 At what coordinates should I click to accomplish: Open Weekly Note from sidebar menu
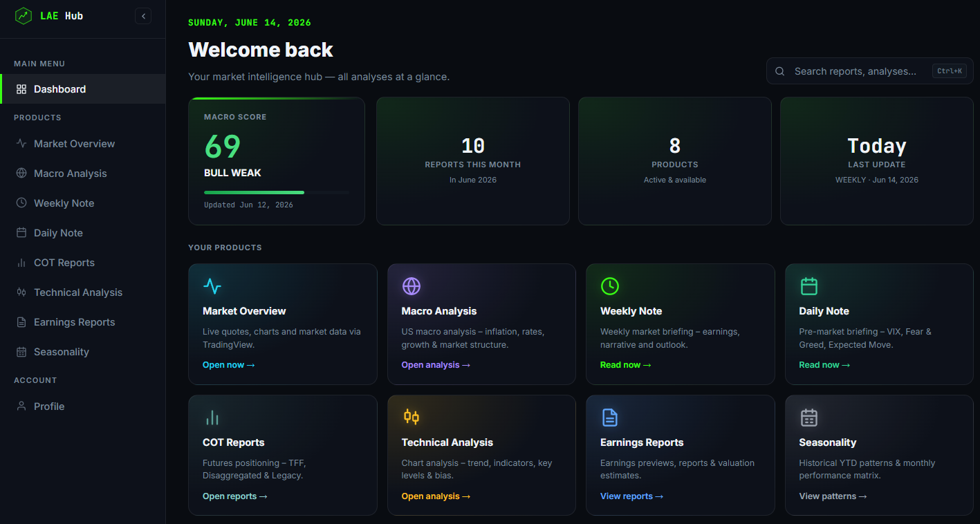point(83,203)
